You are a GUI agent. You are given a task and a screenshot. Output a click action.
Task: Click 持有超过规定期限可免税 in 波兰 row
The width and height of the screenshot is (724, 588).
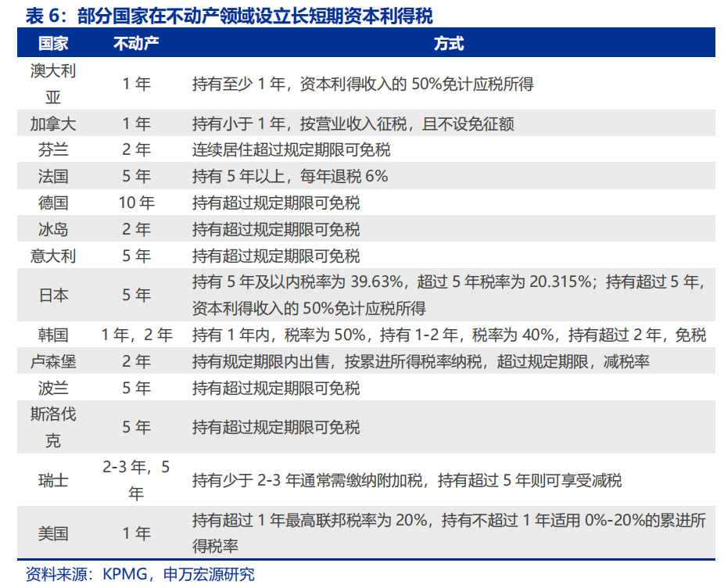276,388
